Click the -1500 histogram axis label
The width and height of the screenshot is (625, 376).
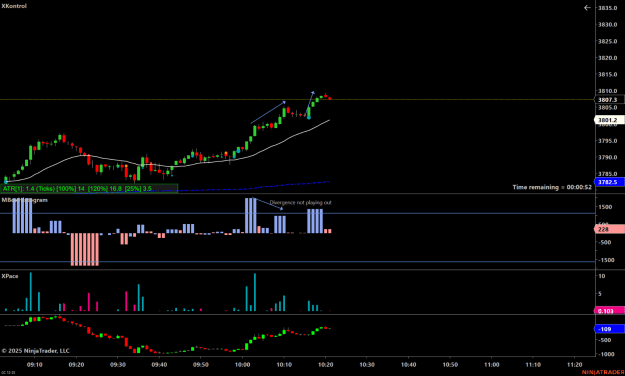tap(606, 260)
